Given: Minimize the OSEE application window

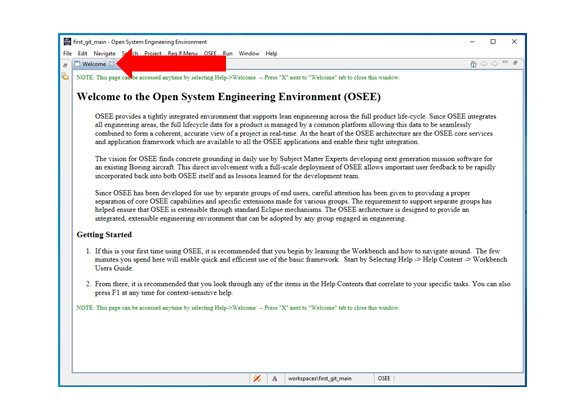Looking at the screenshot, I should (x=472, y=41).
